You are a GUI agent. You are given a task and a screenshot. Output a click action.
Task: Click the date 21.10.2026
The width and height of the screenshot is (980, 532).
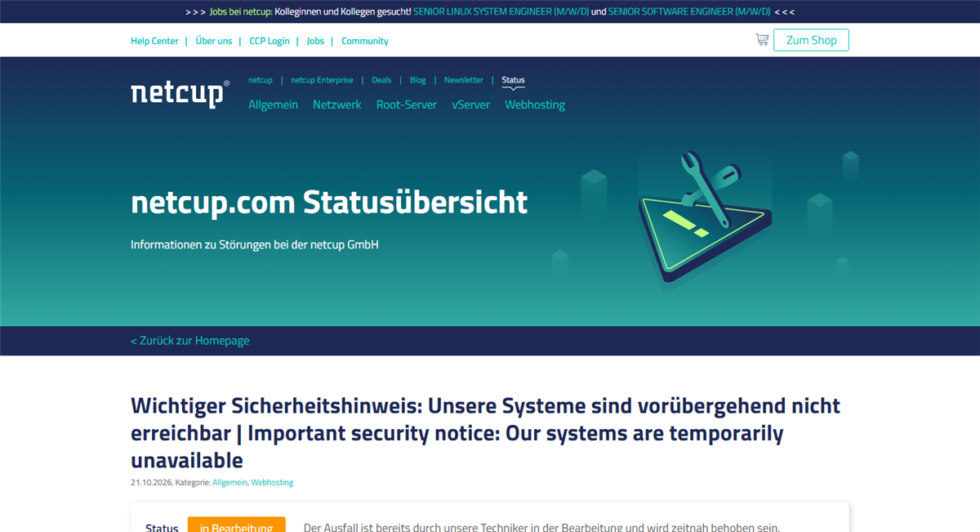pos(151,482)
